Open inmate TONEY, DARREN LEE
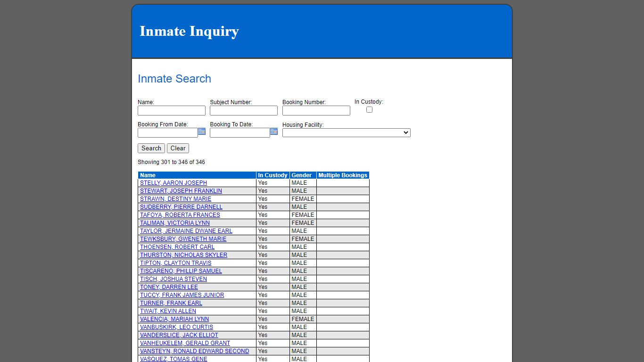The width and height of the screenshot is (644, 362). point(169,287)
